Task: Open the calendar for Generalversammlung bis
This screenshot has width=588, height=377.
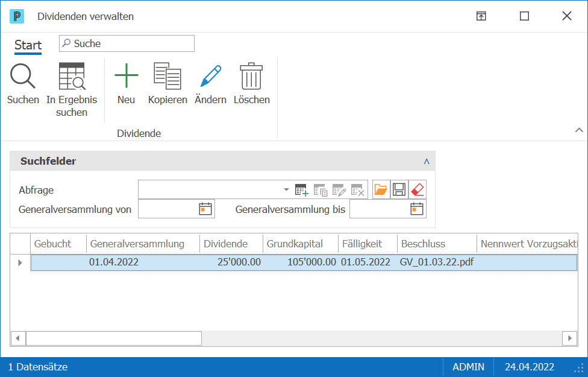Action: point(417,209)
